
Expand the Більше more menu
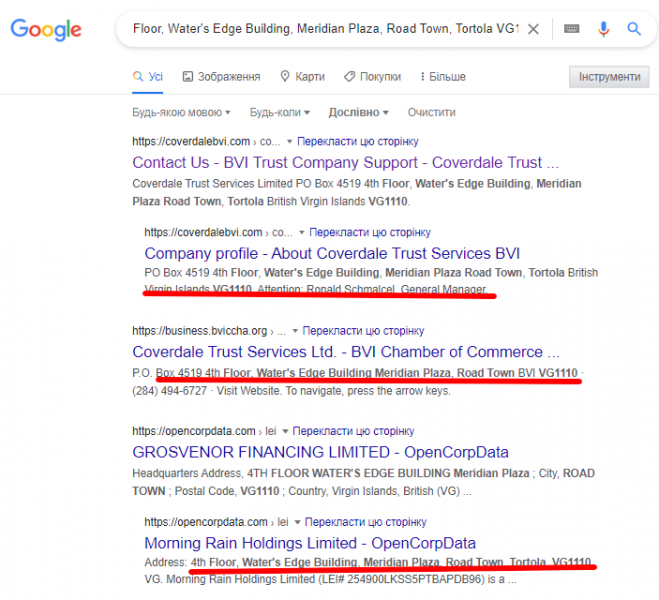tap(443, 76)
